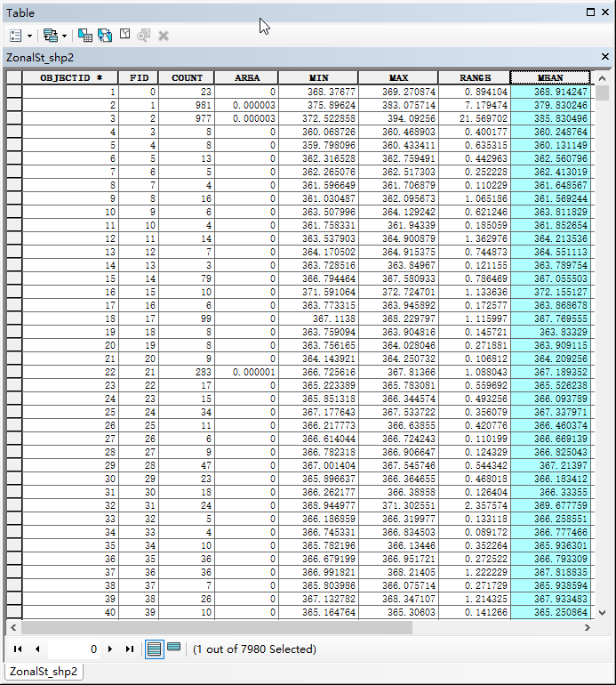
Task: Expand the Table Options dropdown arrow
Action: point(29,36)
